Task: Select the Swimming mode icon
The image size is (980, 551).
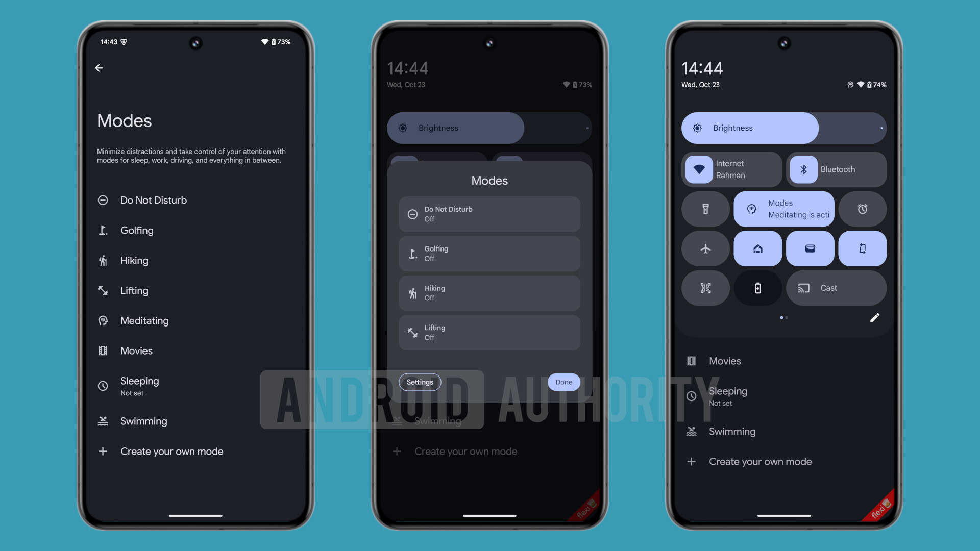Action: tap(104, 420)
